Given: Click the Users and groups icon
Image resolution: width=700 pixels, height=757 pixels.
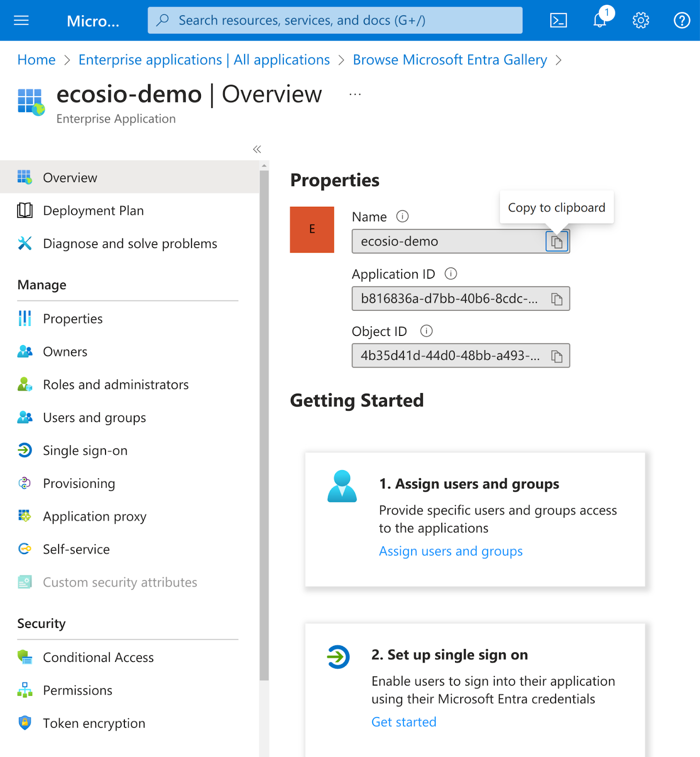Looking at the screenshot, I should 25,417.
